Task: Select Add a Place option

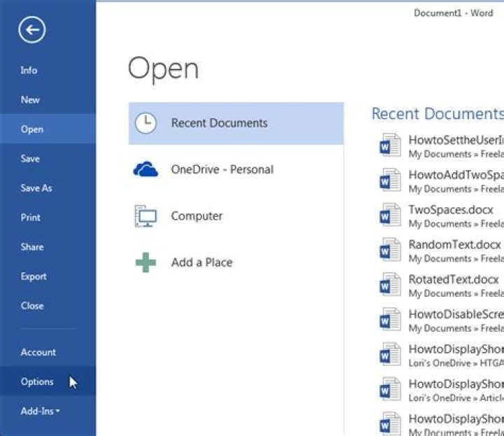Action: (x=237, y=262)
